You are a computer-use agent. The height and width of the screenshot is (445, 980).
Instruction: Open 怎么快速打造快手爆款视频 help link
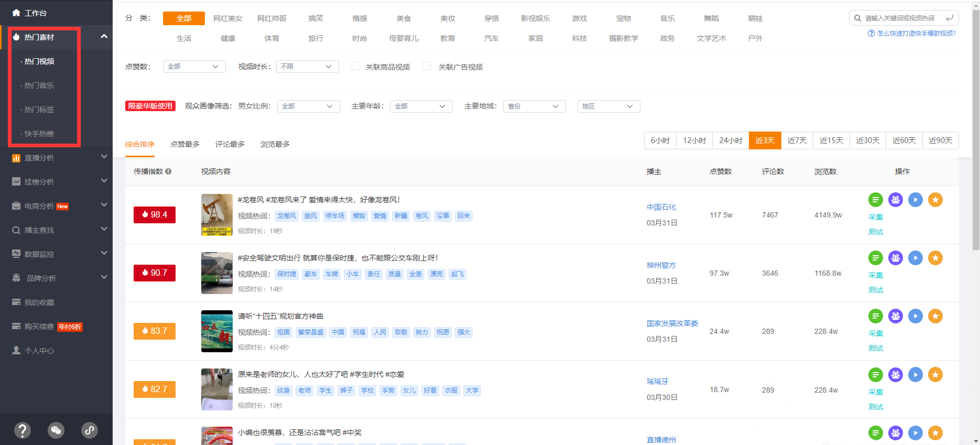click(912, 34)
